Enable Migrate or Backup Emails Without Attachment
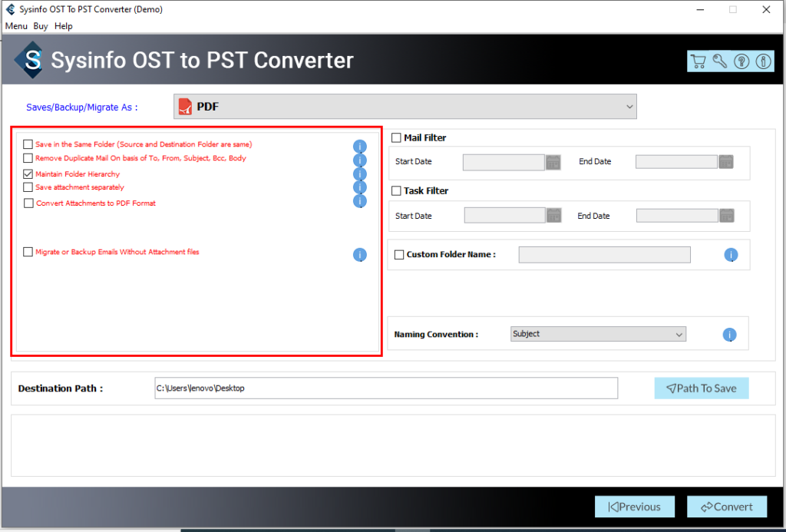The width and height of the screenshot is (786, 532). pyautogui.click(x=28, y=252)
